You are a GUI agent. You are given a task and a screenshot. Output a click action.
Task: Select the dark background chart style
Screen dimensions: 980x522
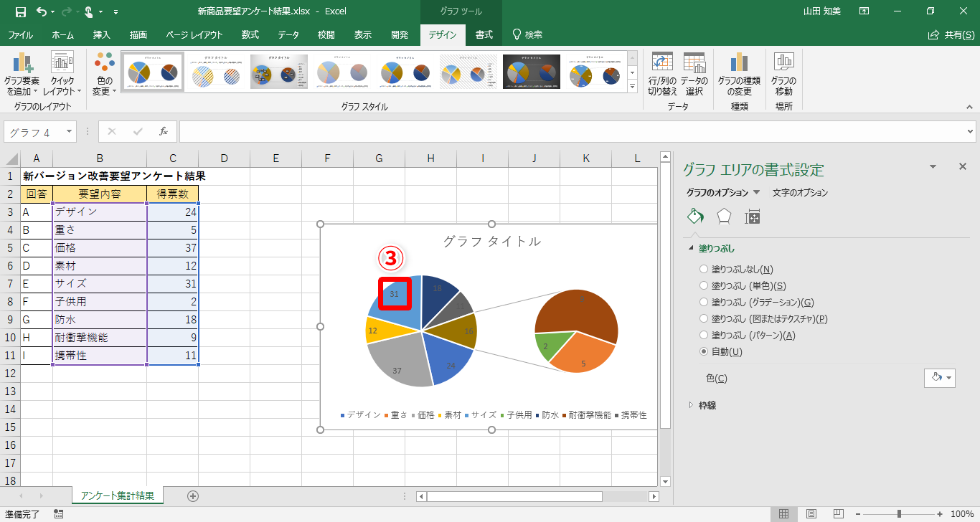tap(532, 72)
